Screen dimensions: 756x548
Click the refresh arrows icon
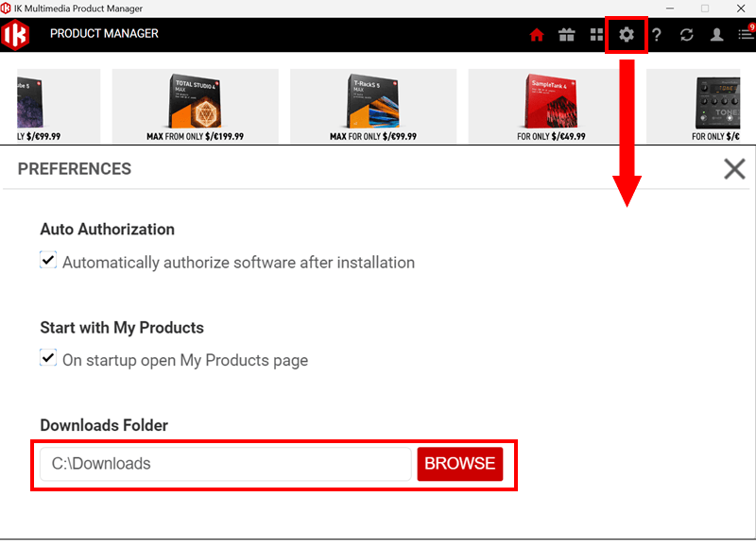[x=687, y=35]
